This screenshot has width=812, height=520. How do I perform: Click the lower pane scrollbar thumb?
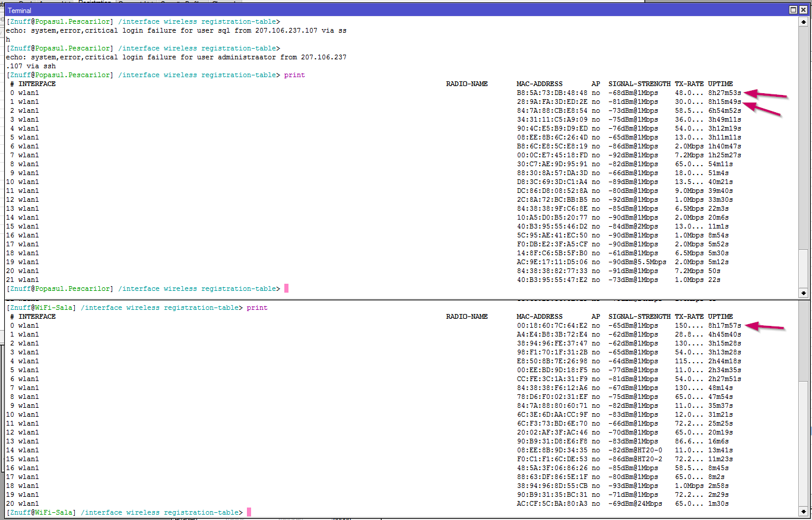coord(804,443)
